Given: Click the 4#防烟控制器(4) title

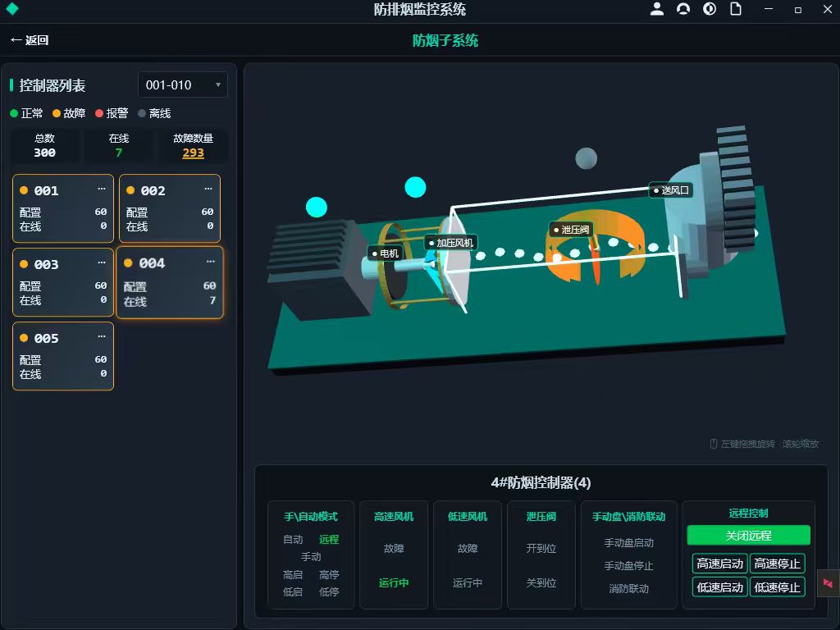Looking at the screenshot, I should 541,482.
